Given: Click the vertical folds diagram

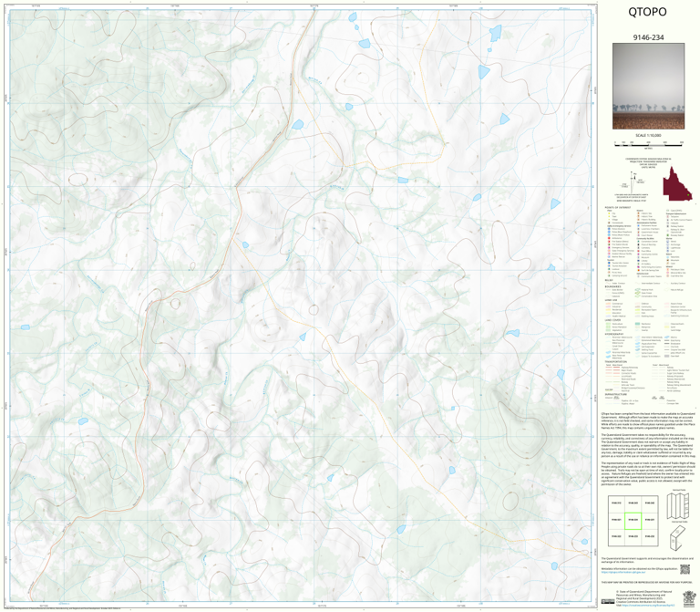Looking at the screenshot, I should [678, 506].
